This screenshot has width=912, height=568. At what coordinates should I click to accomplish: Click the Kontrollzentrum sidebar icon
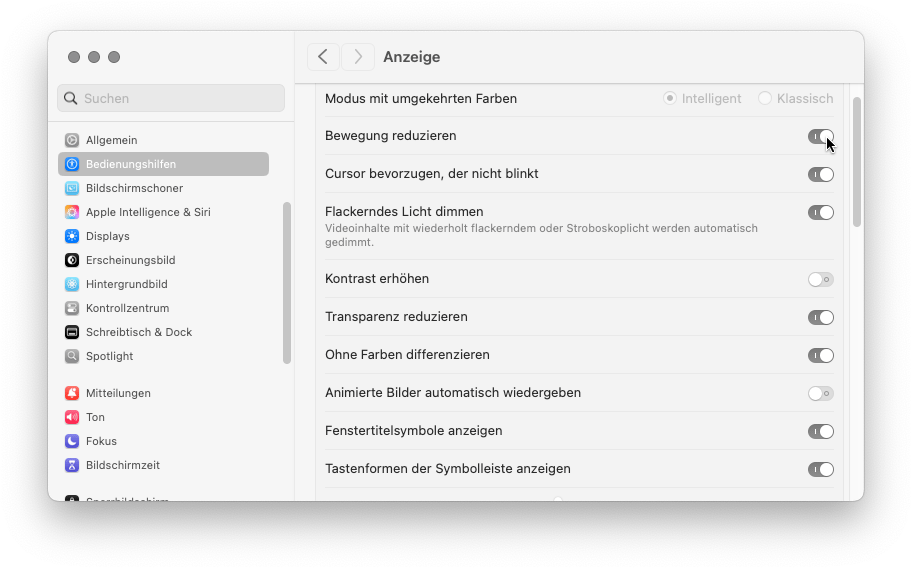click(72, 308)
